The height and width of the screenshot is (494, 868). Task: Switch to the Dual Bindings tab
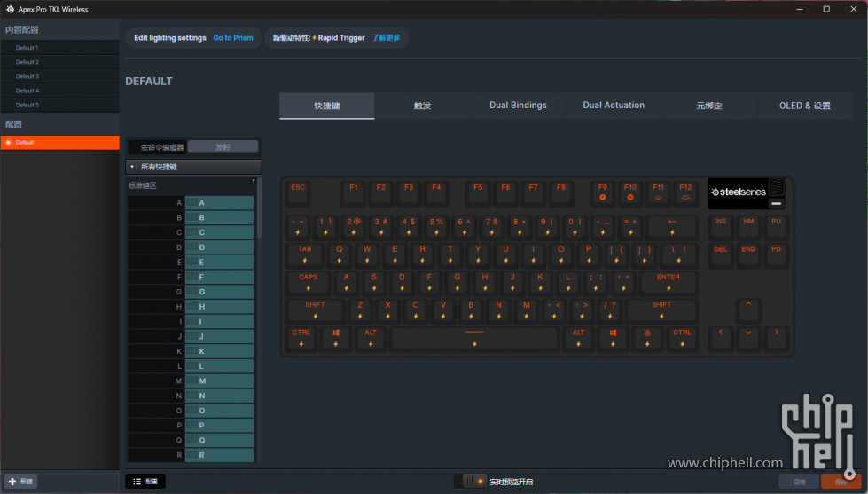click(x=518, y=106)
